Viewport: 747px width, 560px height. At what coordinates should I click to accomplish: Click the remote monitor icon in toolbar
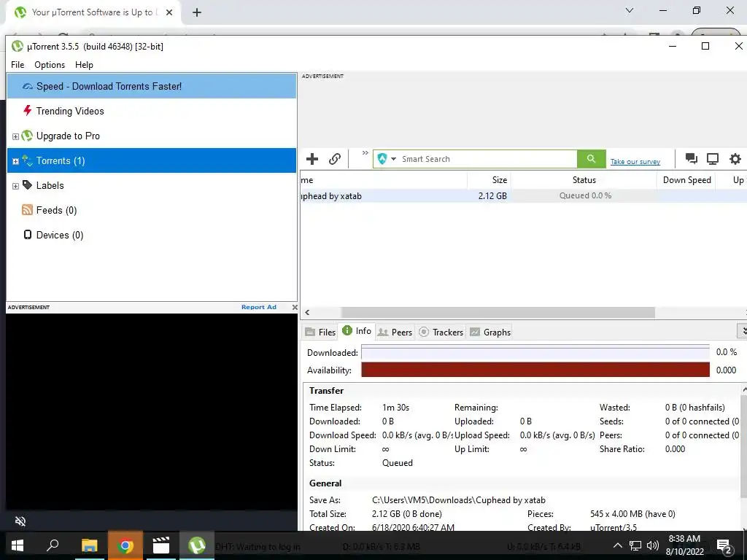click(x=713, y=159)
